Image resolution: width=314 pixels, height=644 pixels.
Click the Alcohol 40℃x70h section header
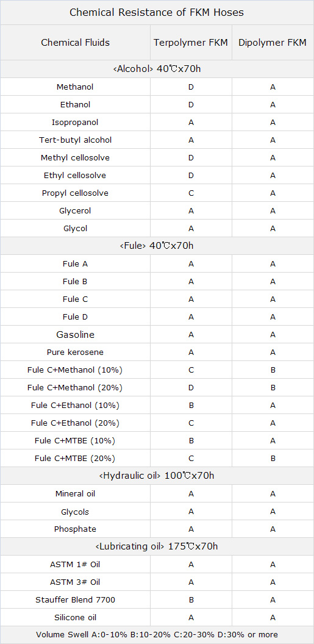157,69
